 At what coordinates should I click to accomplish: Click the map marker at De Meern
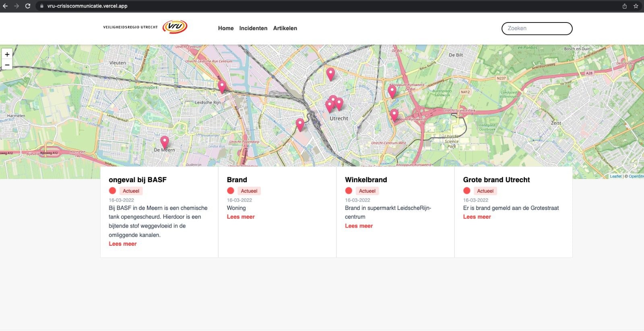coord(164,142)
